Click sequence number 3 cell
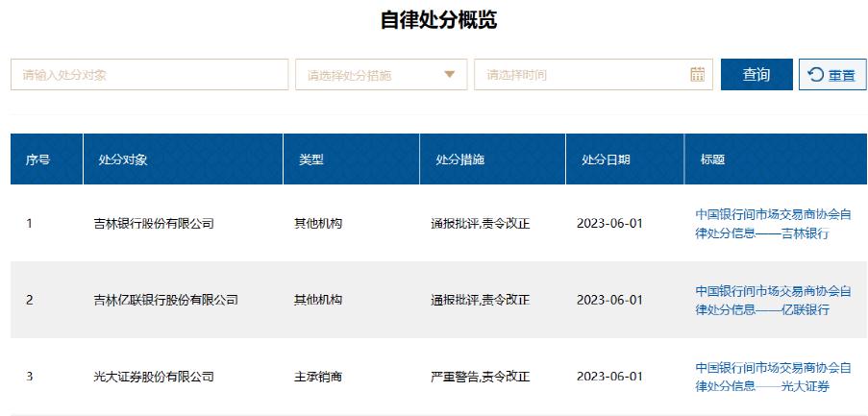This screenshot has width=868, height=416. pyautogui.click(x=30, y=377)
